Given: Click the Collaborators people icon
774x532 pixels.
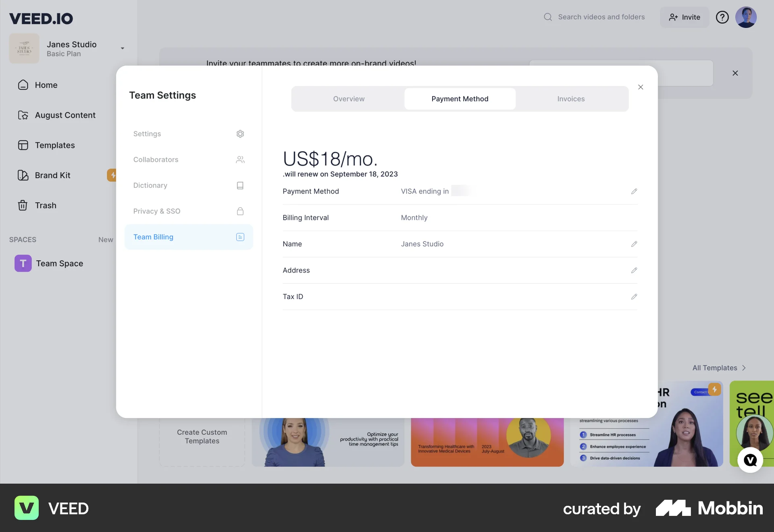Looking at the screenshot, I should (240, 160).
